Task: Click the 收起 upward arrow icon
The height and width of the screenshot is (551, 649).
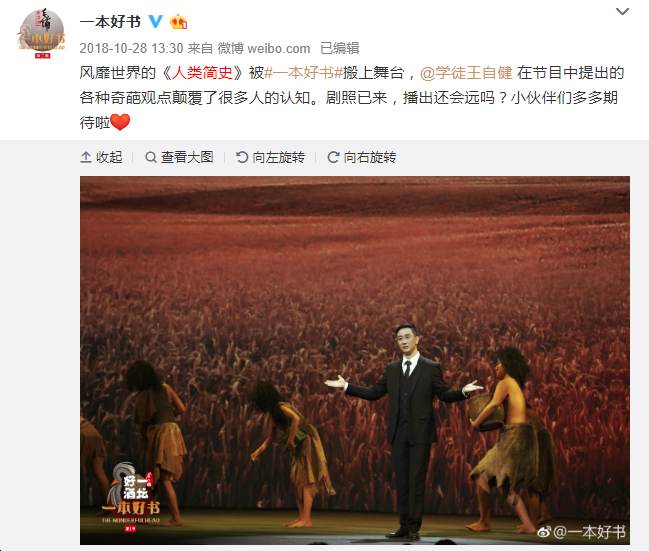Action: [x=86, y=157]
